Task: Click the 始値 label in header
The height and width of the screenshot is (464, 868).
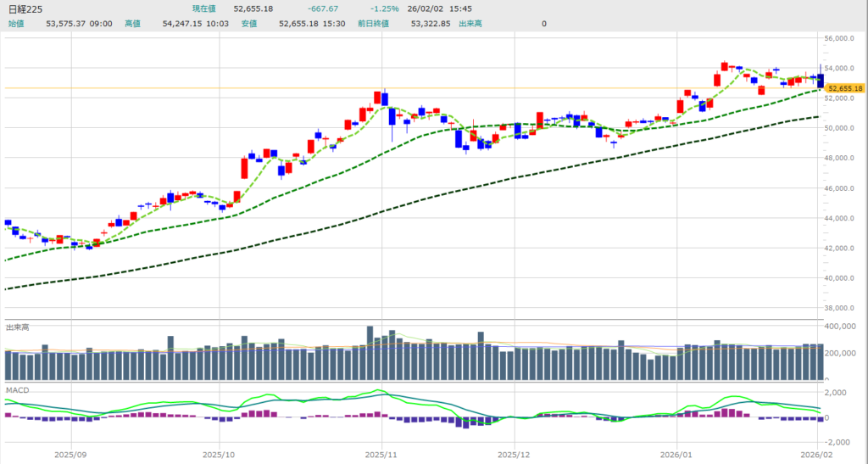Action: tap(15, 24)
